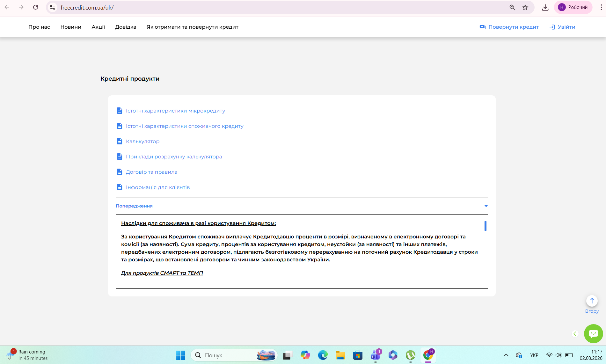Open Істотні характеристики споживчого кредиту link
The width and height of the screenshot is (606, 364).
[x=185, y=126]
